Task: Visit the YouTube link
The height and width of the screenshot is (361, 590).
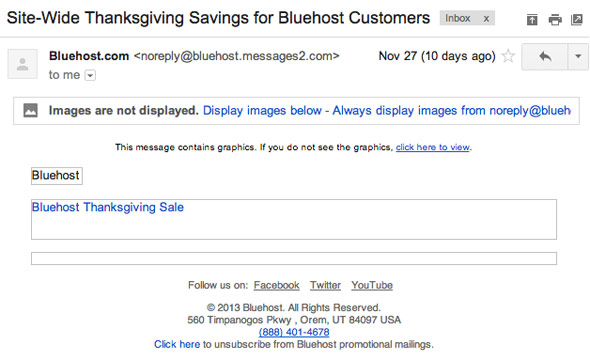Action: [x=372, y=285]
